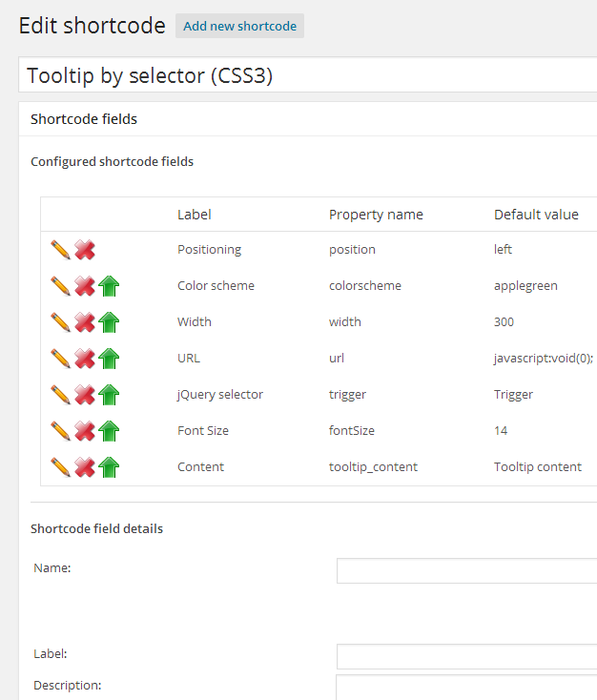Move the Width field up

click(x=109, y=322)
